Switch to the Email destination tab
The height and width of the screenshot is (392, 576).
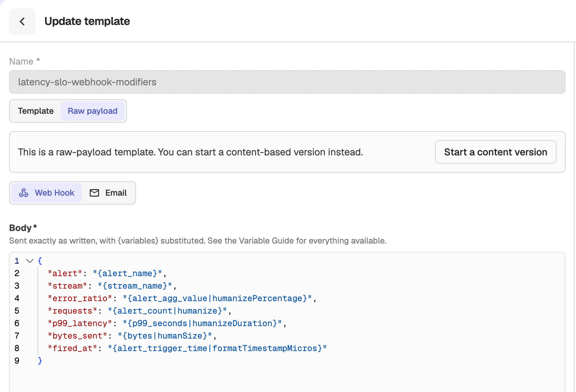pos(108,193)
